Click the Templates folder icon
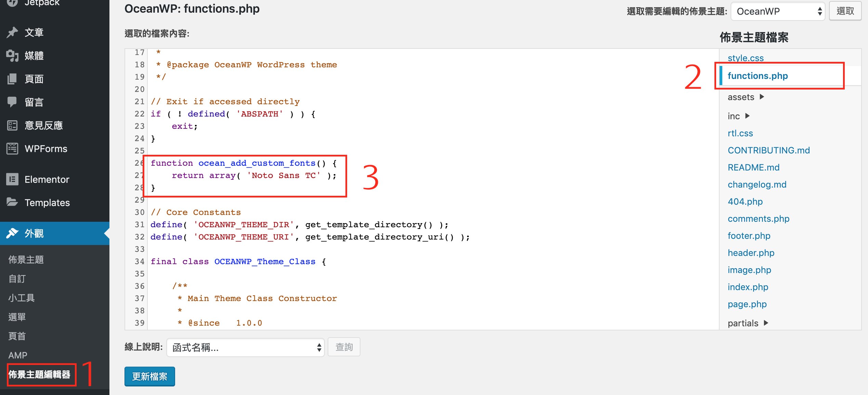This screenshot has width=868, height=395. pyautogui.click(x=12, y=202)
